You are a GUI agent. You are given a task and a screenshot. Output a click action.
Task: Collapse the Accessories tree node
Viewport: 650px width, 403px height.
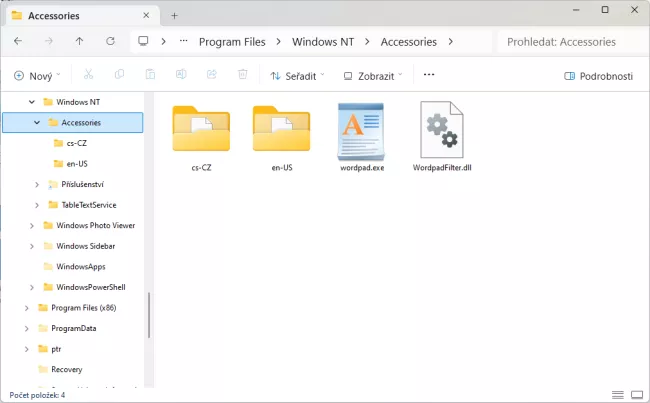coord(37,123)
